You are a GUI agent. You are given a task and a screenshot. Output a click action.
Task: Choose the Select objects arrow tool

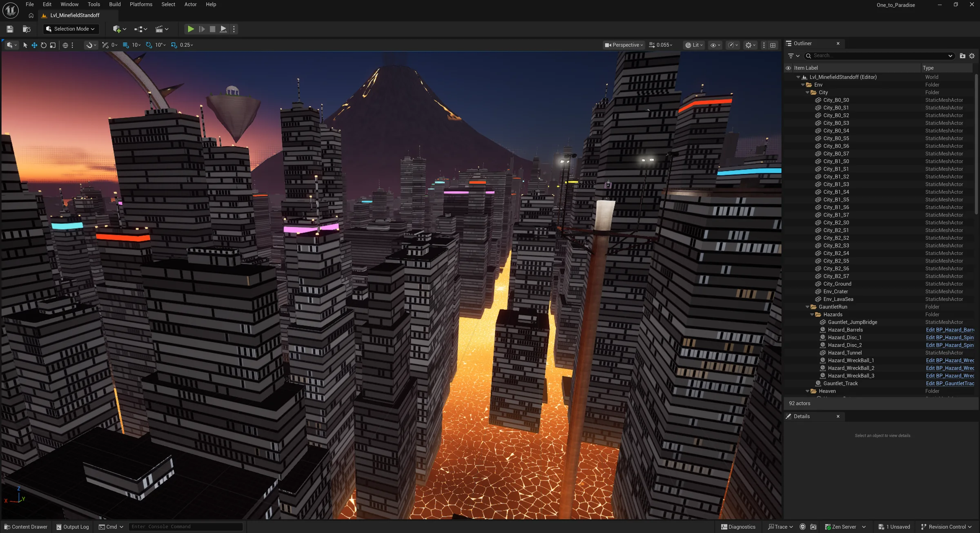[x=25, y=45]
